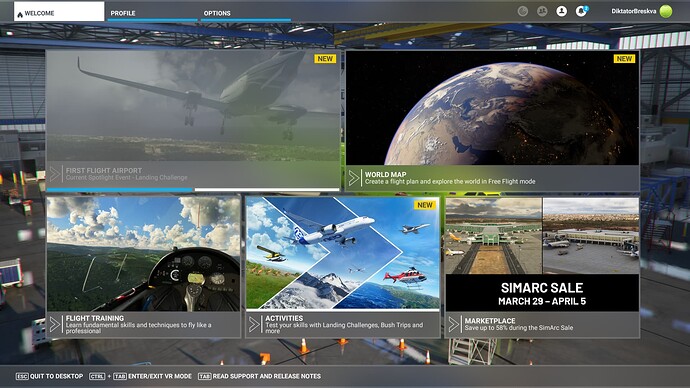Select the Welcome tab

pyautogui.click(x=59, y=11)
